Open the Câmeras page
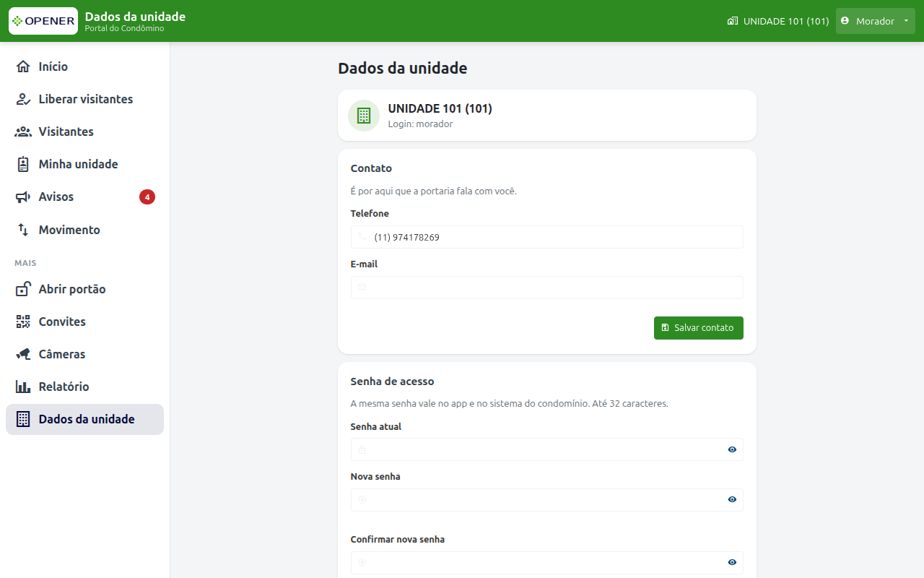This screenshot has width=924, height=578. (x=85, y=354)
